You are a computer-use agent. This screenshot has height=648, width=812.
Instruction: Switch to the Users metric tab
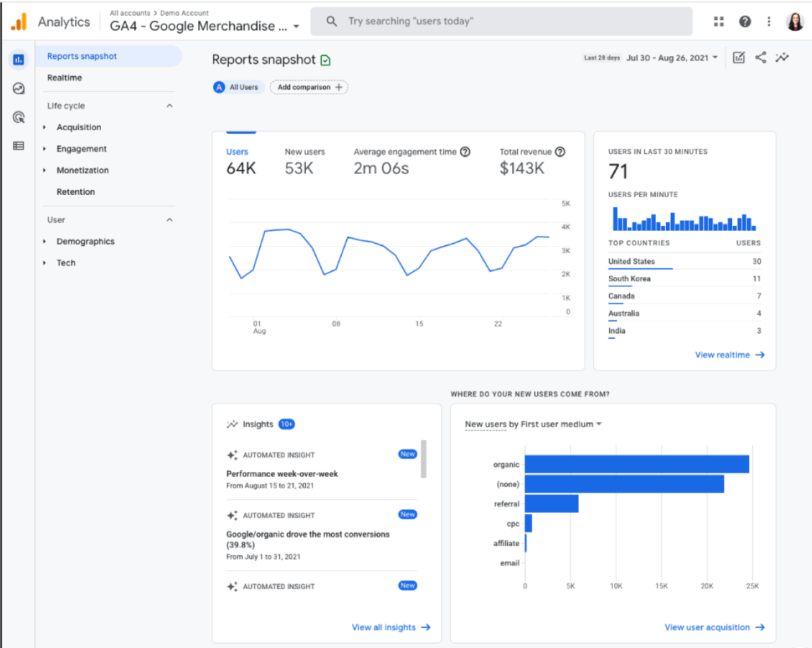tap(238, 152)
